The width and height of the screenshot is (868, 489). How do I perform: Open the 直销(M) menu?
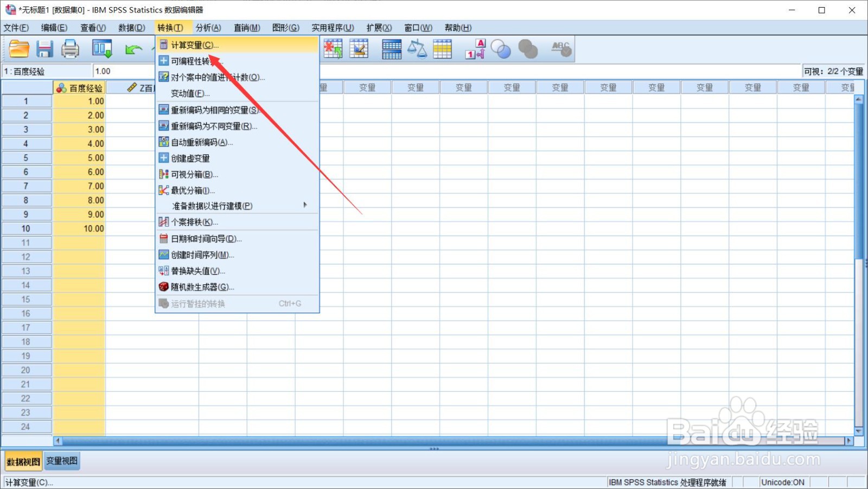click(x=247, y=28)
